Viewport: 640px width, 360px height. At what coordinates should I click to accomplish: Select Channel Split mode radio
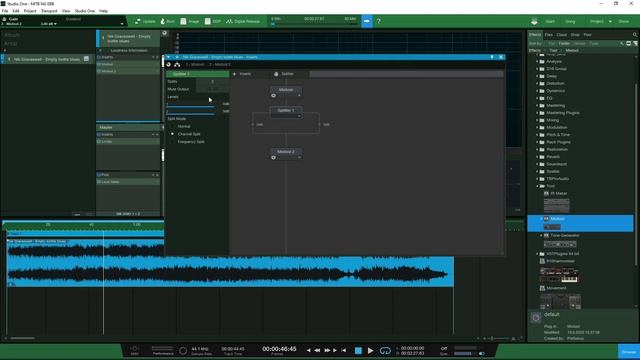(173, 134)
